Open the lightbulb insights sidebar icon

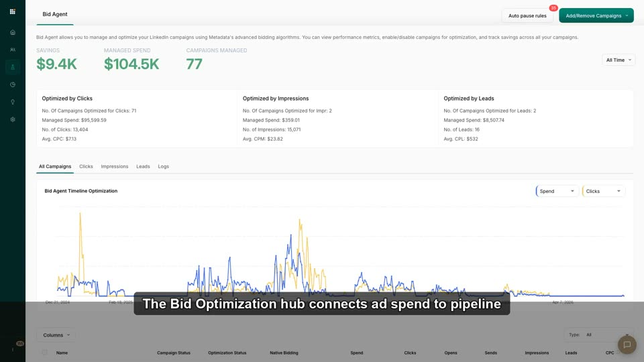point(13,102)
